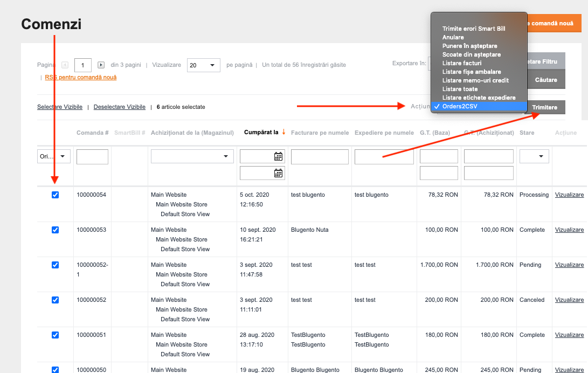Click Selectare Vizibile link
588x373 pixels.
click(60, 107)
